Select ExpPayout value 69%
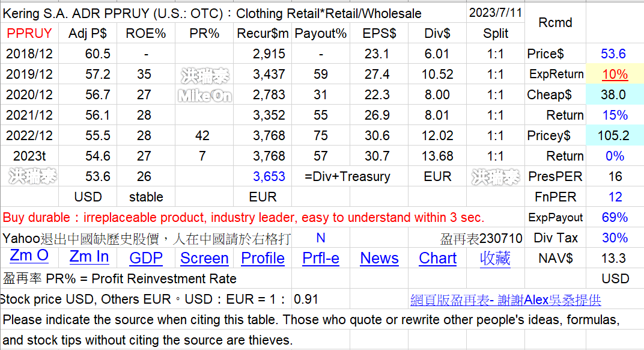Viewport: 644px width, 350px height. 615,217
